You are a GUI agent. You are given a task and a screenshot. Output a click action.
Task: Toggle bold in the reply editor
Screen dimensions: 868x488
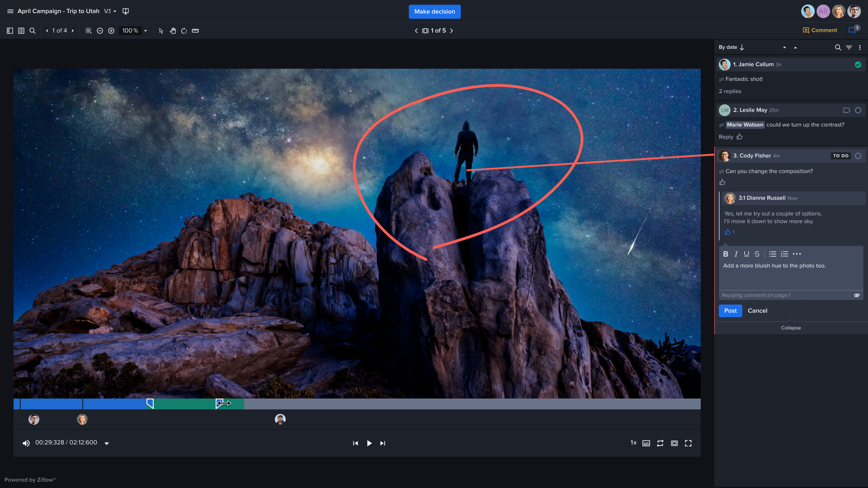726,254
